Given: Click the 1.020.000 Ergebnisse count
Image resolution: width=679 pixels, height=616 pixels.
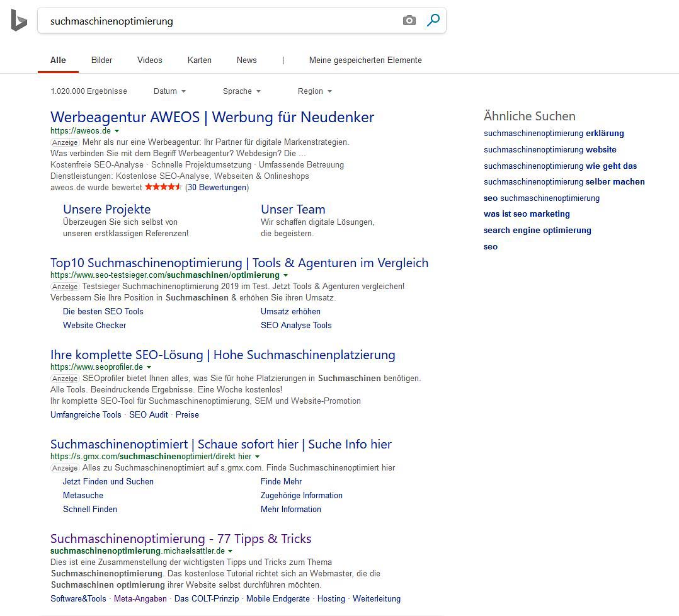Looking at the screenshot, I should point(89,91).
